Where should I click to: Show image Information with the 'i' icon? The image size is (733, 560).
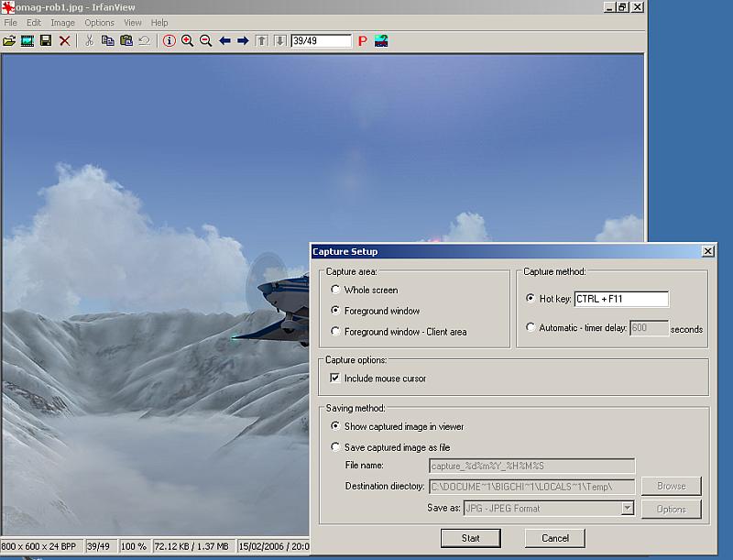[x=169, y=41]
